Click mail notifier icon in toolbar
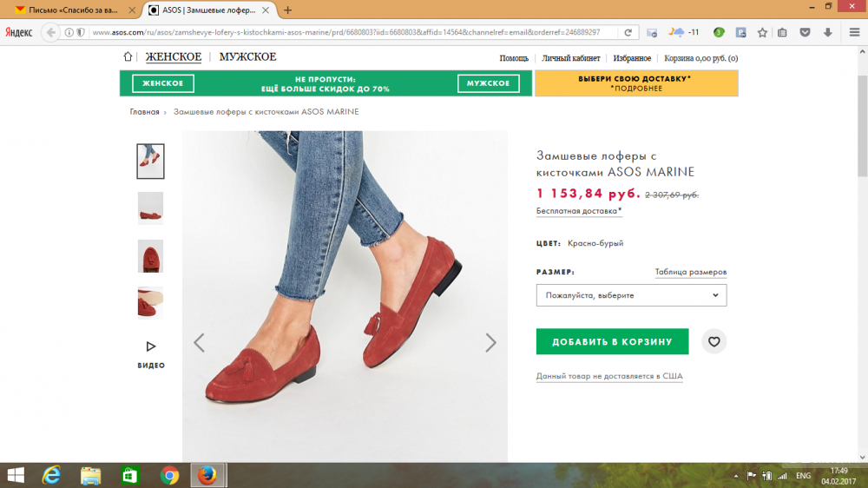Image resolution: width=868 pixels, height=488 pixels. (x=652, y=32)
